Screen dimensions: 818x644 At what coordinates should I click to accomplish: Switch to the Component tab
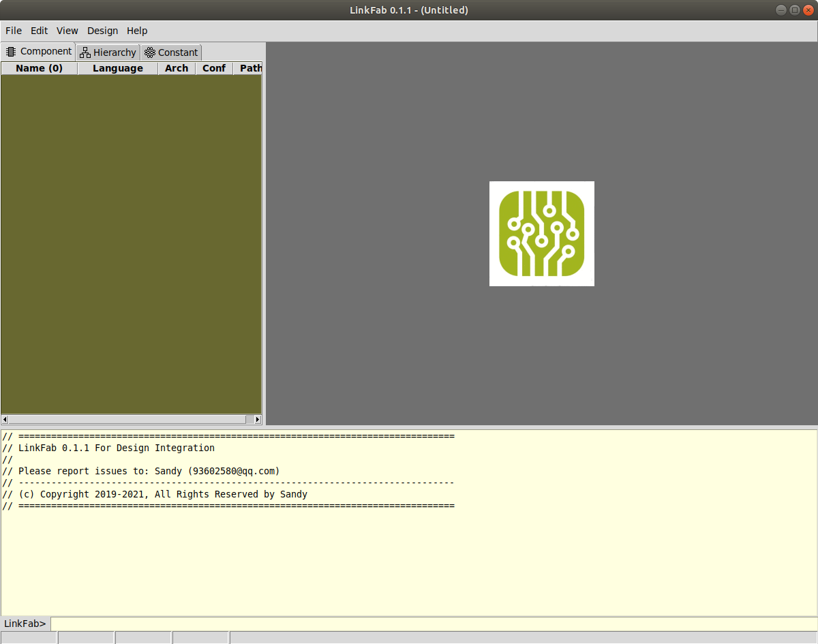(x=38, y=52)
